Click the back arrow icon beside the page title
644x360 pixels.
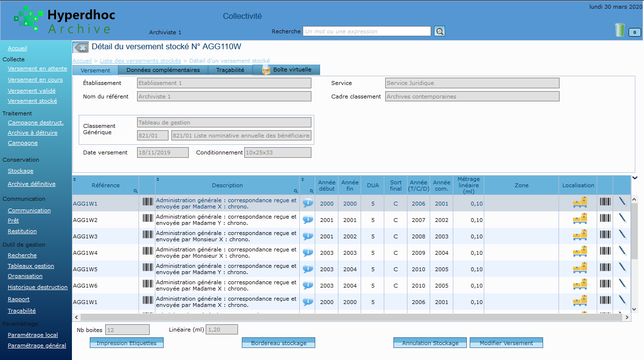(81, 47)
